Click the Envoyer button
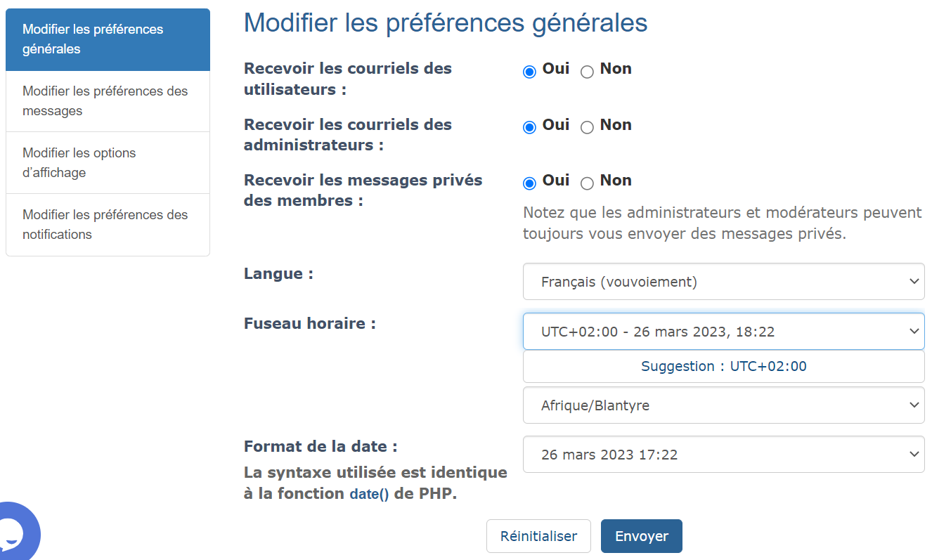Screen dimensions: 932x560 click(x=641, y=536)
